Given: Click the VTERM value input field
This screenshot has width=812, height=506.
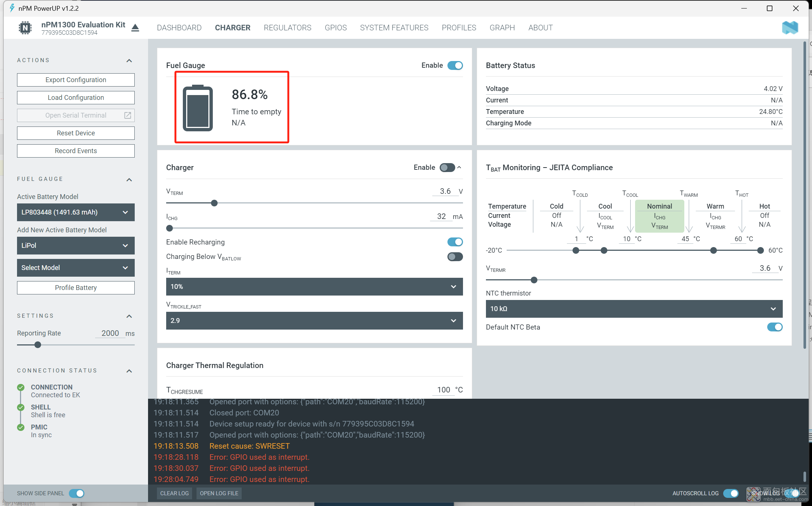Looking at the screenshot, I should click(445, 191).
